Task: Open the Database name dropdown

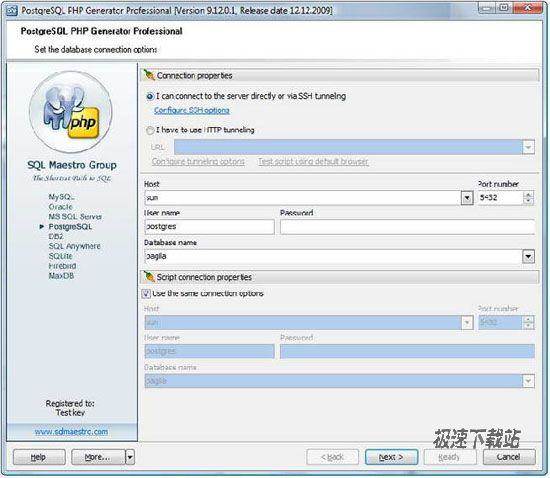Action: click(x=528, y=256)
